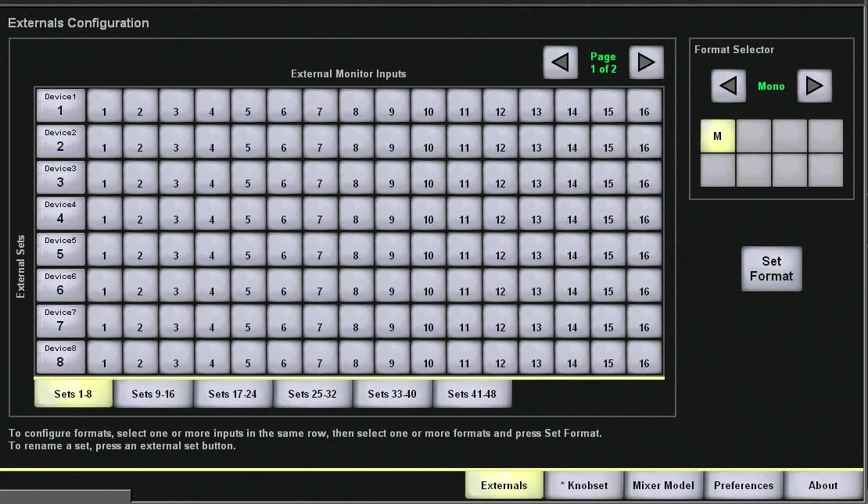
Task: Select input 4 in Device3 row
Action: [212, 177]
